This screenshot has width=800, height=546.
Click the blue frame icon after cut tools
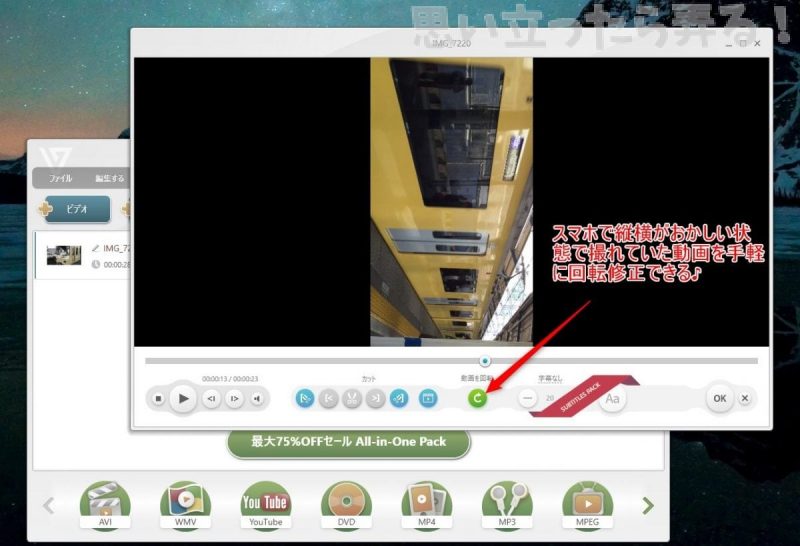428,398
